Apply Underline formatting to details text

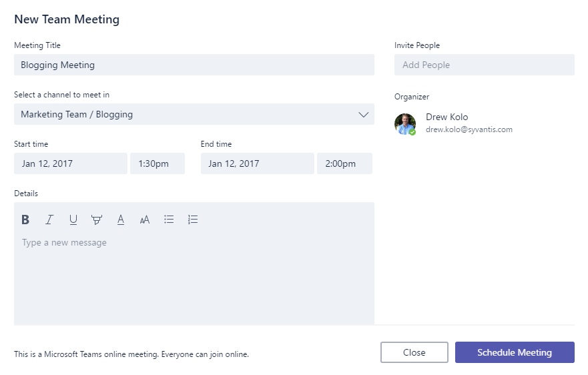[x=73, y=220]
